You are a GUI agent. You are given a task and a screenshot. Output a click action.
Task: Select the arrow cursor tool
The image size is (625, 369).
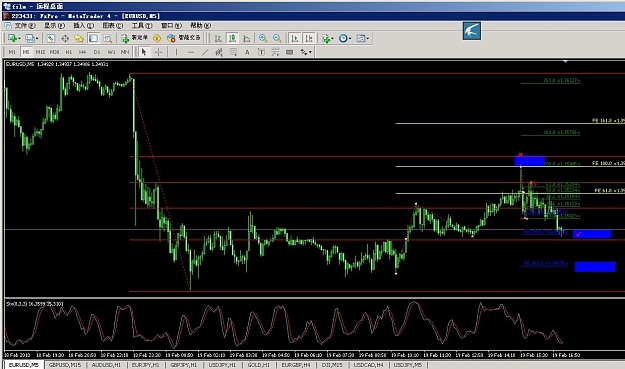click(x=144, y=52)
